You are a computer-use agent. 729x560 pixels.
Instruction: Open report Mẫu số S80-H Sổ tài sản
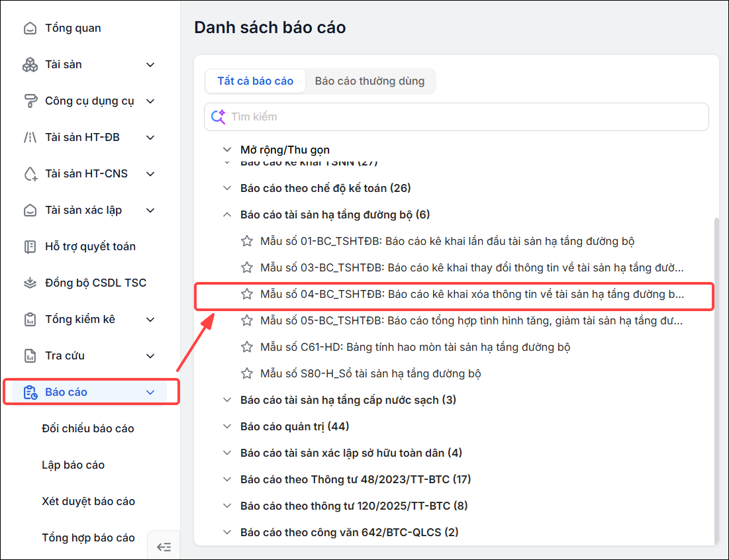click(371, 373)
